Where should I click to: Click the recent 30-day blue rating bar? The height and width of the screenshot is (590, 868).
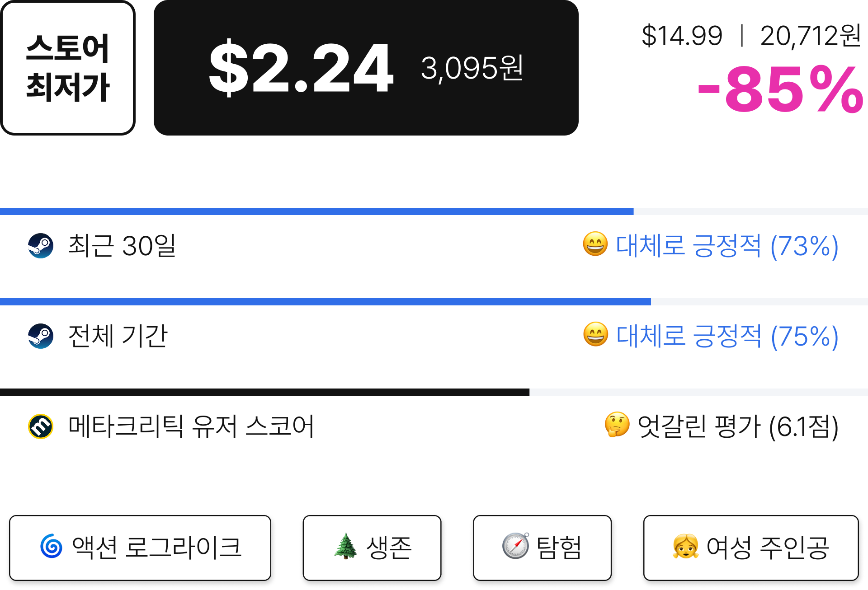click(x=317, y=211)
